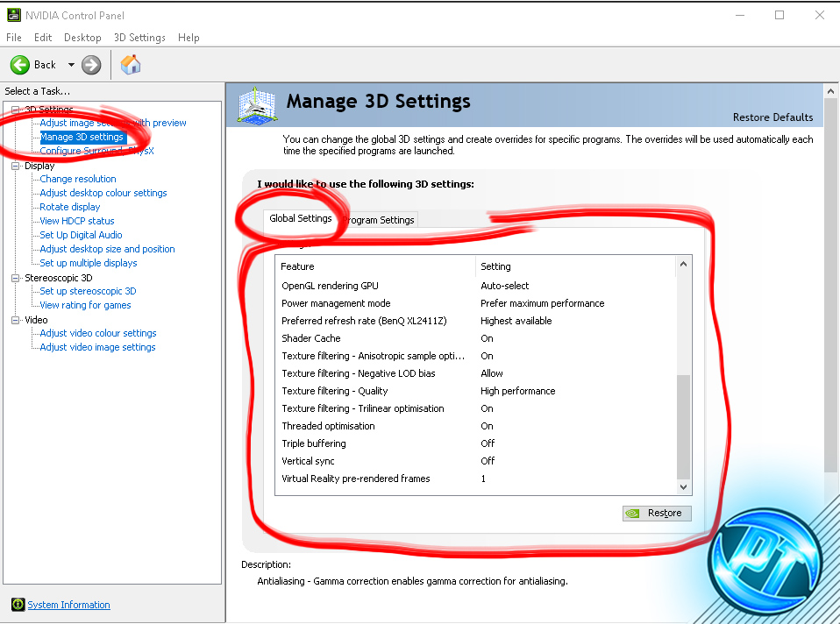Open the Back history dropdown arrow
This screenshot has width=840, height=624.
71,65
